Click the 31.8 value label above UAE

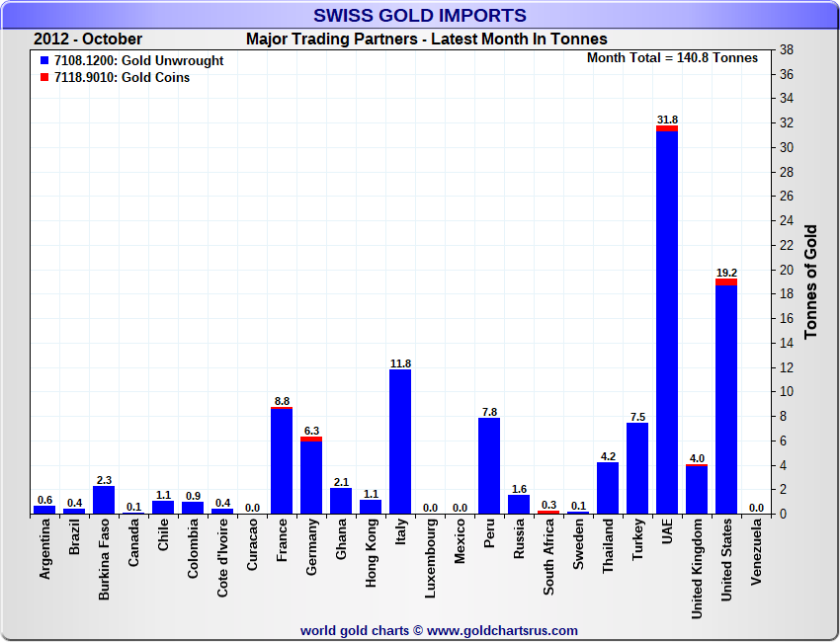667,120
